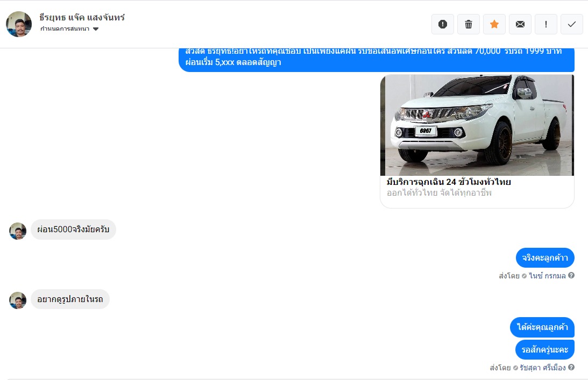
Task: Click the plain exclamation mark button
Action: pos(546,24)
